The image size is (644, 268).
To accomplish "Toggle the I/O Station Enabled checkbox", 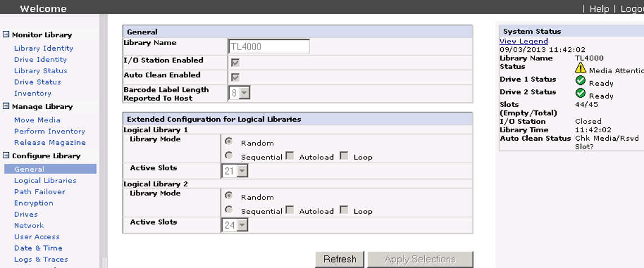I will coord(235,62).
